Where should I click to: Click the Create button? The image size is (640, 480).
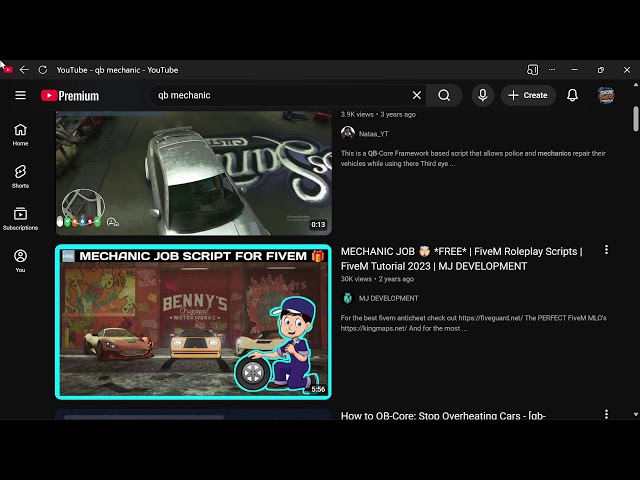[x=528, y=95]
